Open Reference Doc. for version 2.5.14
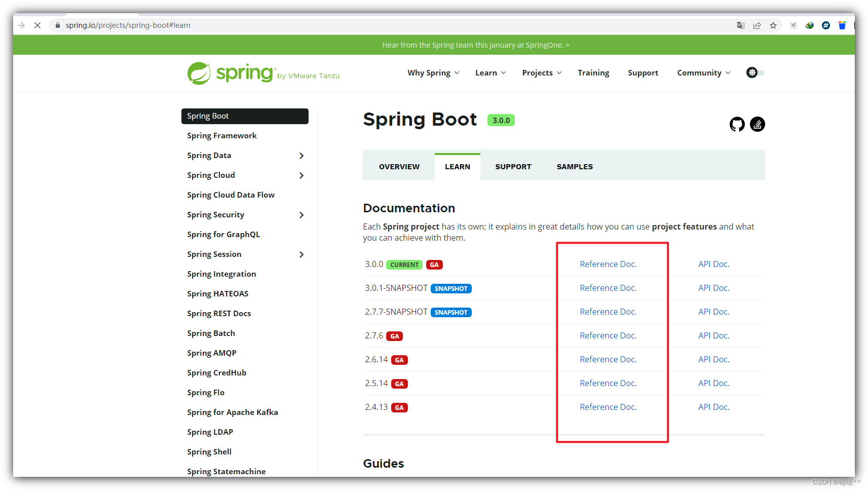The image size is (868, 490). pos(608,383)
